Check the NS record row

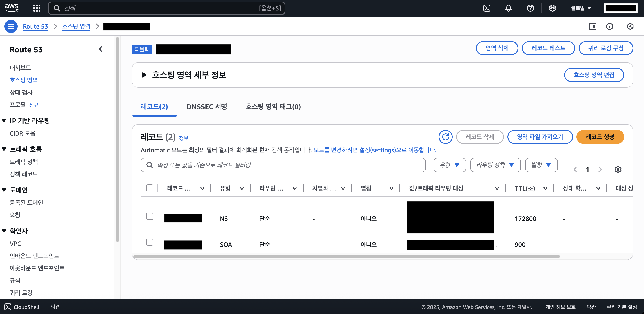(150, 217)
